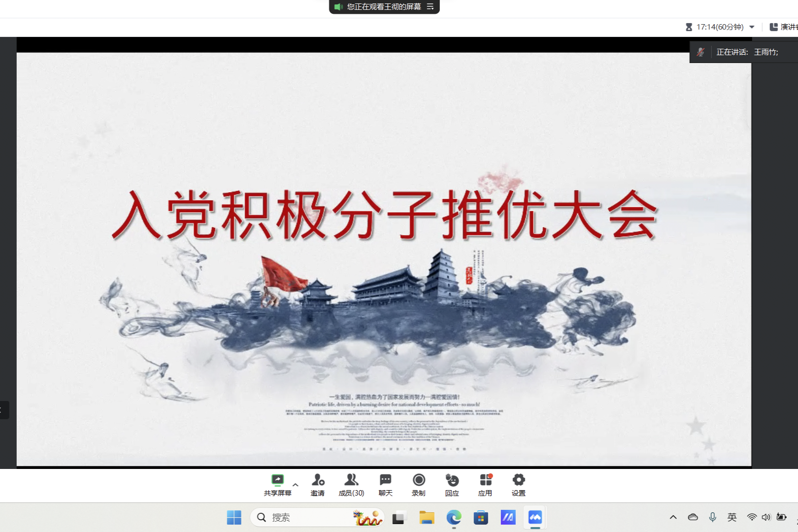Open the 演讲 layout view menu
This screenshot has height=532, width=798.
click(783, 27)
